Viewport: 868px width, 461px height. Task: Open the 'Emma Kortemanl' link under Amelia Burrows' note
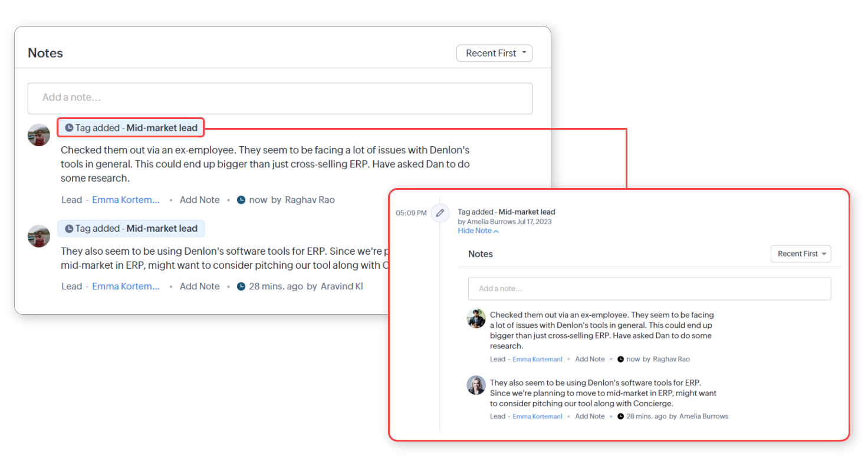coord(537,416)
